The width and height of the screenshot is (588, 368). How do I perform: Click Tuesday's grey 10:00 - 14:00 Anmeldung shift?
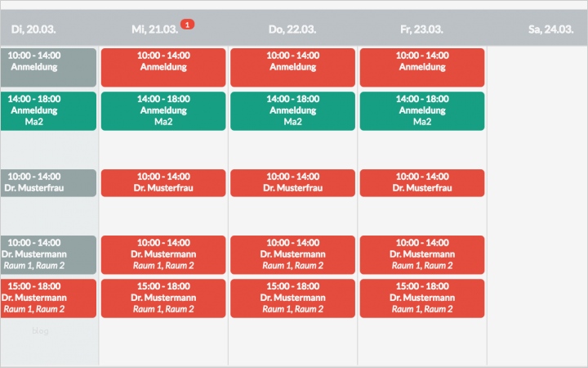pos(47,61)
